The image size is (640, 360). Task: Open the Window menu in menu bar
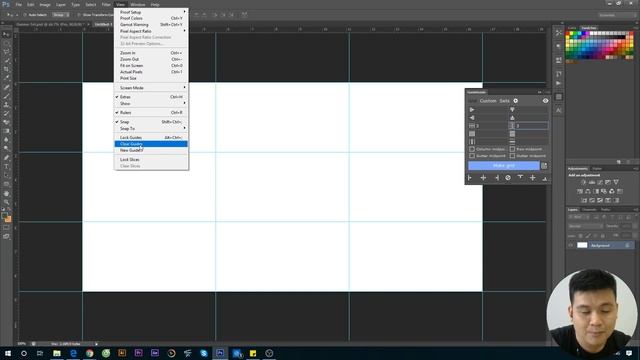138,4
